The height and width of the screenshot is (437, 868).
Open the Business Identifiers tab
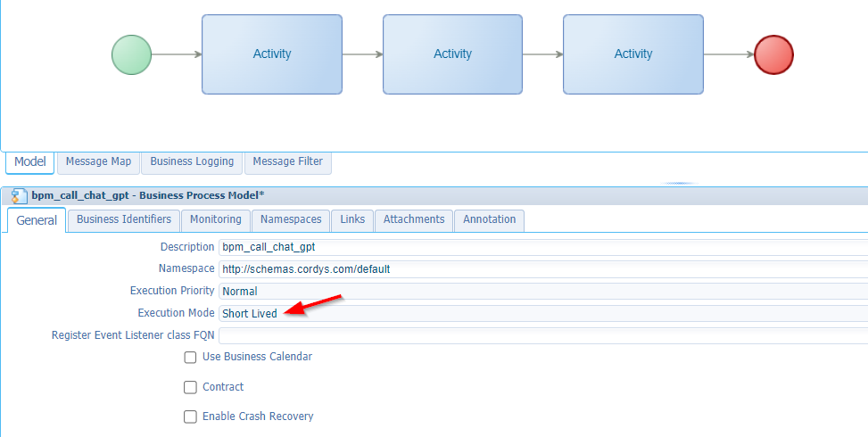124,219
